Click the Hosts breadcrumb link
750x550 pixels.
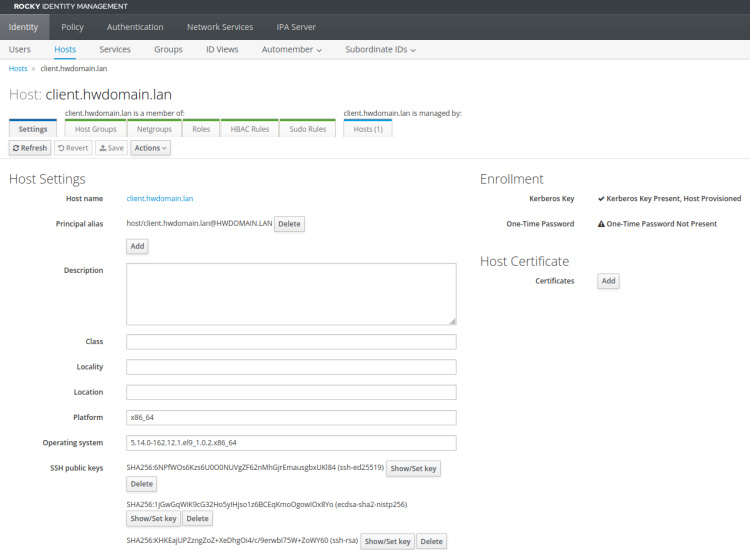[18, 69]
